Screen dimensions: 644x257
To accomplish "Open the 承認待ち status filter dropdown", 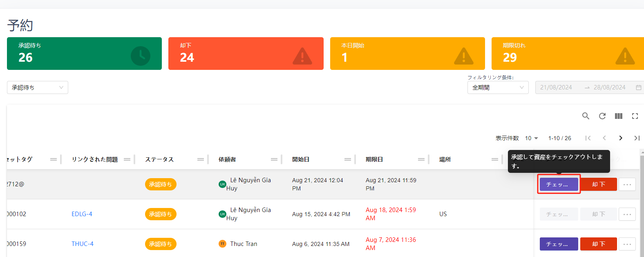I will point(37,87).
